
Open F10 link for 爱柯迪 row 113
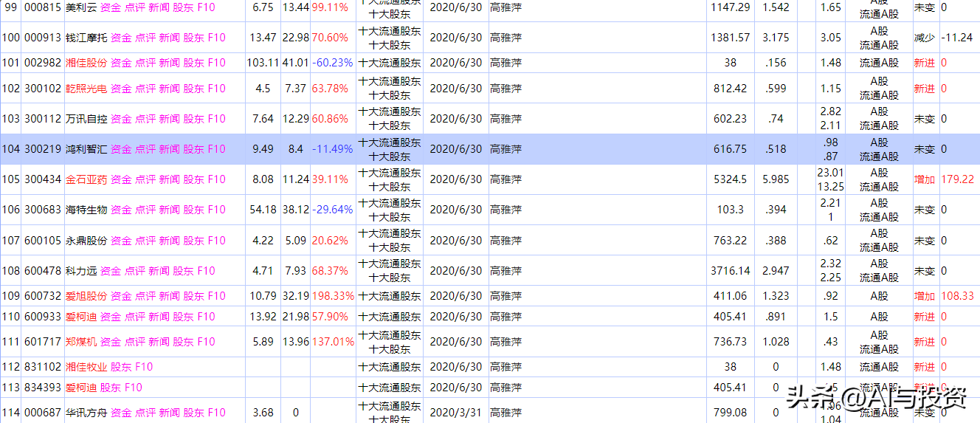click(x=134, y=388)
